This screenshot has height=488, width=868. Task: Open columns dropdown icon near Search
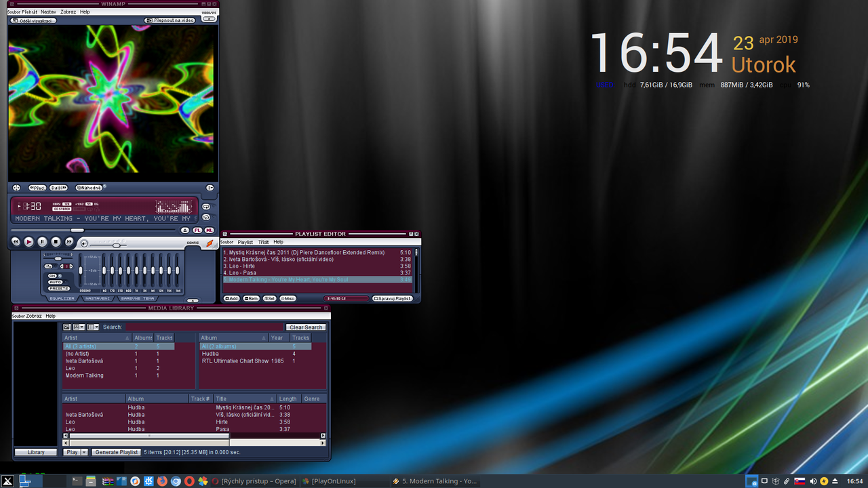pos(93,327)
